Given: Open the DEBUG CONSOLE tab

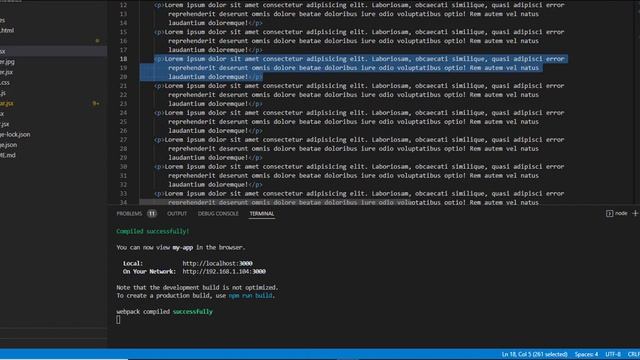Looking at the screenshot, I should coord(218,213).
